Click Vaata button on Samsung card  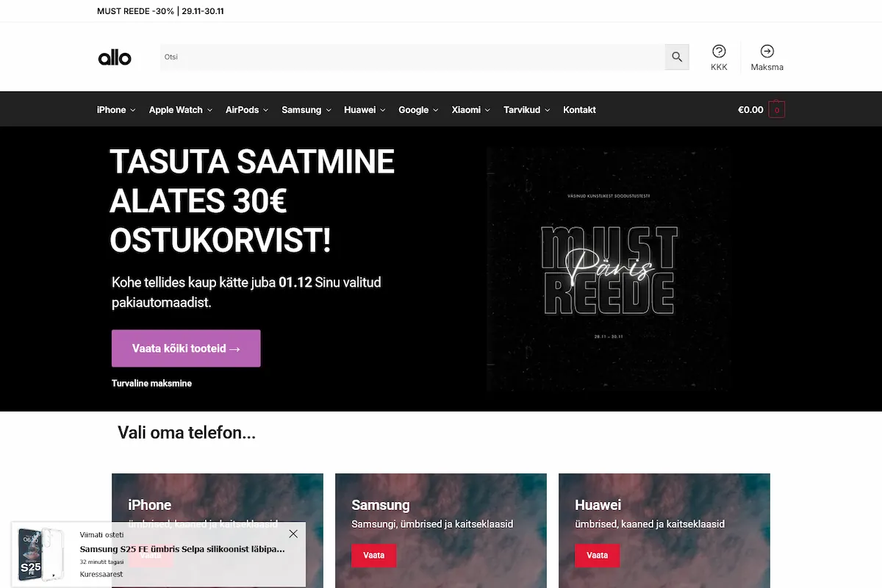(374, 555)
